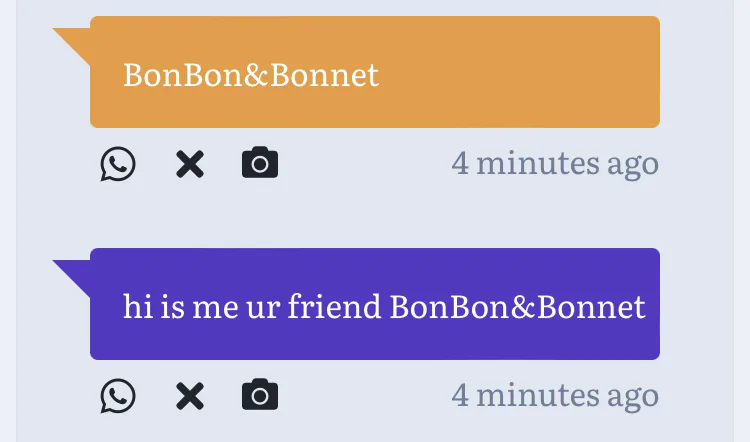Click the word "minutes" in the orange message's timestamp
Image resolution: width=750 pixels, height=442 pixels.
[537, 163]
